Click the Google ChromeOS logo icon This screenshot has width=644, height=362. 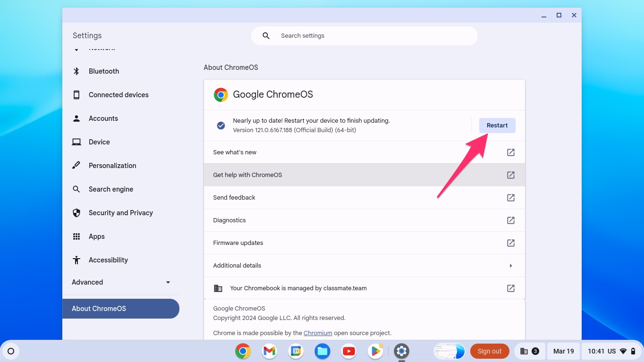(221, 95)
